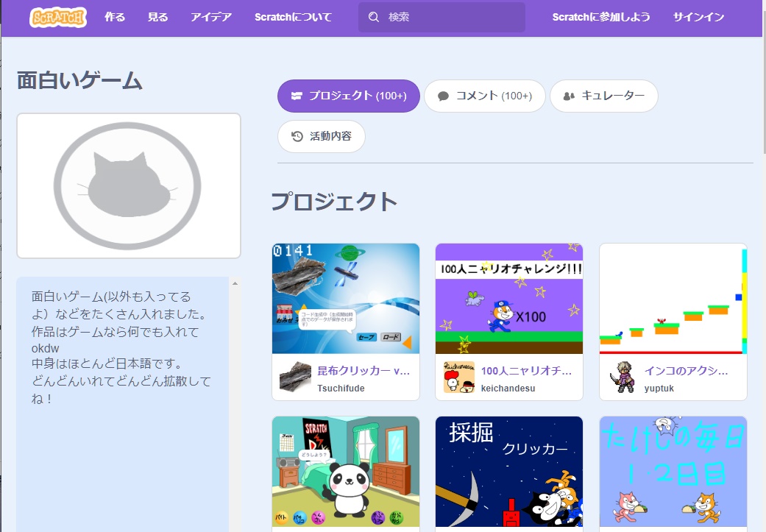Image resolution: width=766 pixels, height=532 pixels.
Task: Click the up arrow of the description scrollbar
Action: (235, 283)
